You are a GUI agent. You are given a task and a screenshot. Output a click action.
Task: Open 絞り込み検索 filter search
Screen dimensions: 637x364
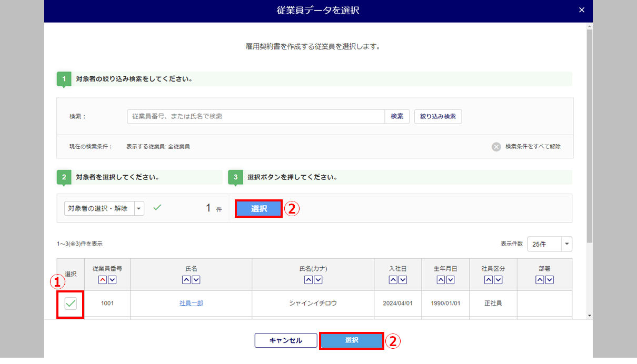click(437, 116)
